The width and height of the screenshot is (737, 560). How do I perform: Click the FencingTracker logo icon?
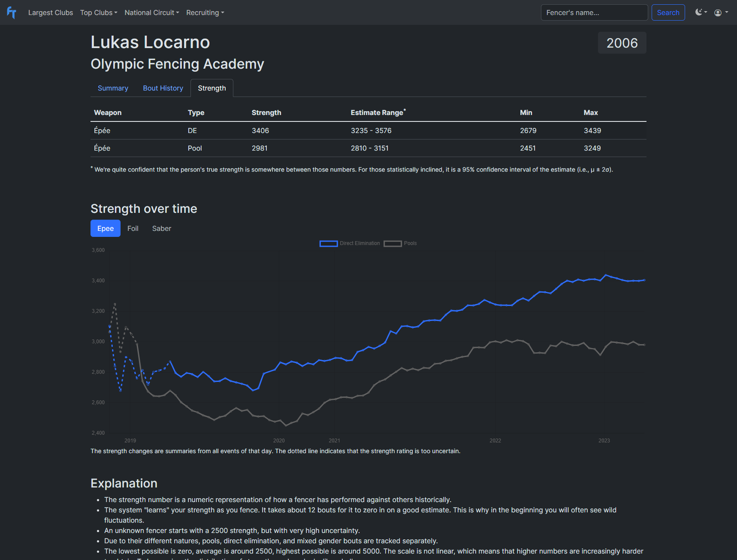click(x=12, y=13)
